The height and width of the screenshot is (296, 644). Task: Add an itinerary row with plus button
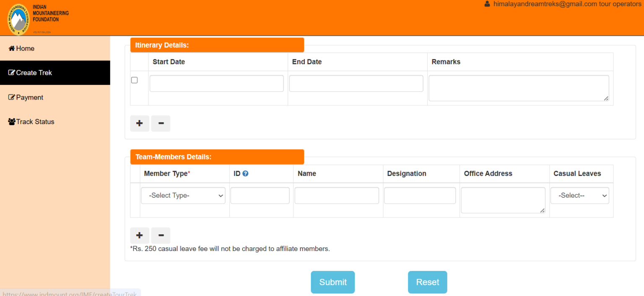tap(140, 123)
